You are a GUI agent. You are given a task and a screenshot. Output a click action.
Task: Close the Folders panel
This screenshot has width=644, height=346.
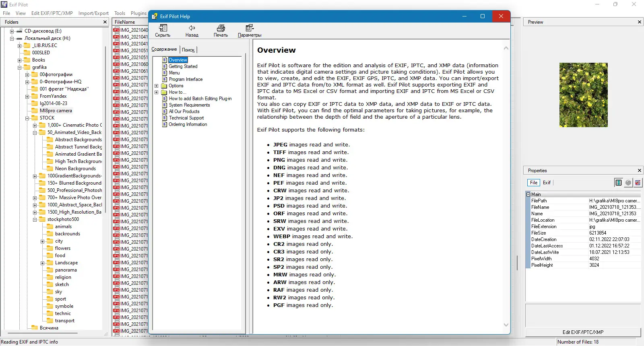[x=105, y=22]
